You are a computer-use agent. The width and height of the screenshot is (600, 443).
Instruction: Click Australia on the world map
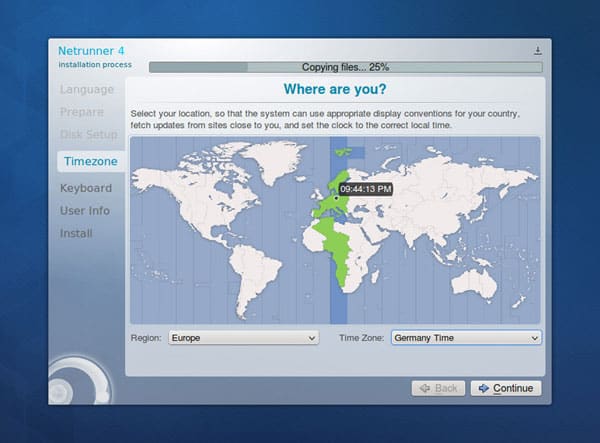[474, 283]
